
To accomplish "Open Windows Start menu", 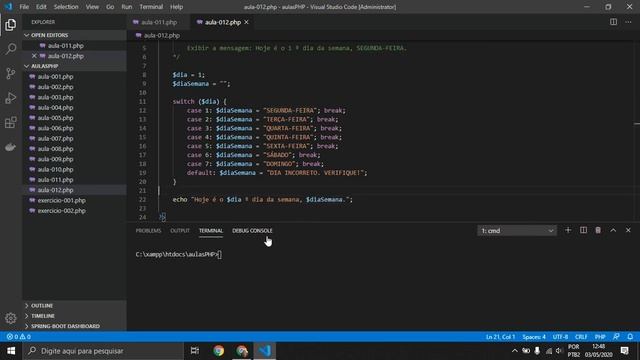I will [x=11, y=351].
